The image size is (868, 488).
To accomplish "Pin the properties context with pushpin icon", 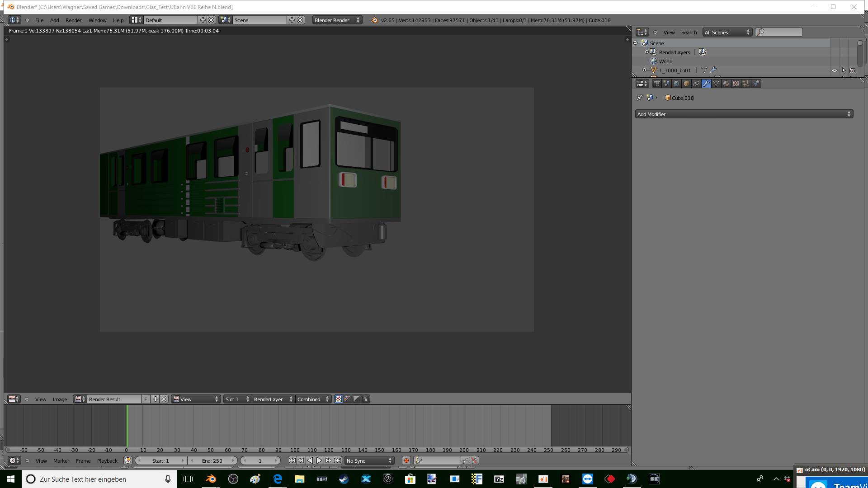I will [639, 98].
